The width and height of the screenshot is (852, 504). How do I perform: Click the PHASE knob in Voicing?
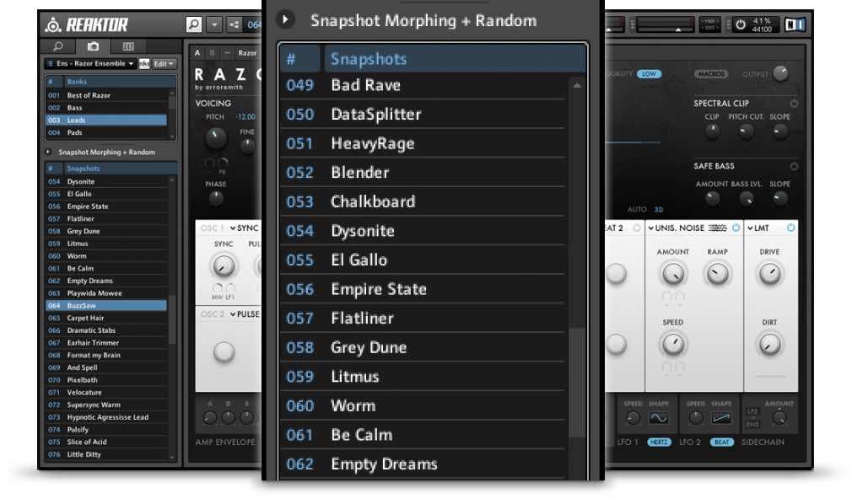click(216, 198)
